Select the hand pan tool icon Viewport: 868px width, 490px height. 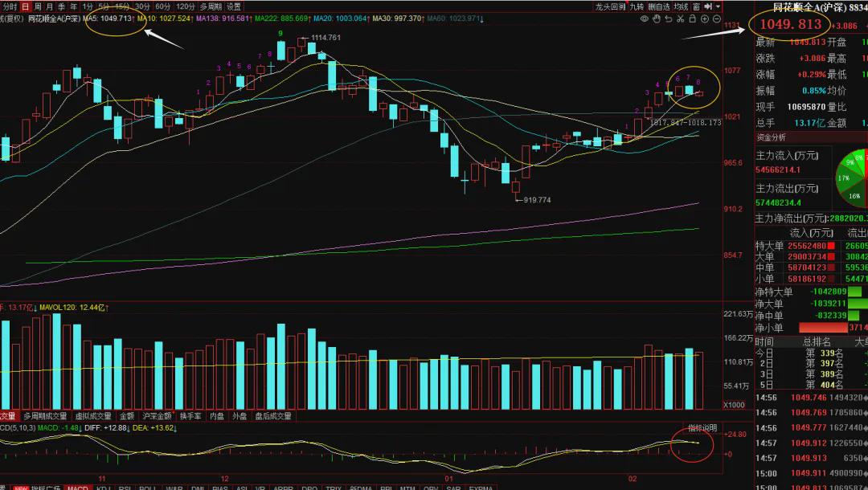tap(657, 18)
